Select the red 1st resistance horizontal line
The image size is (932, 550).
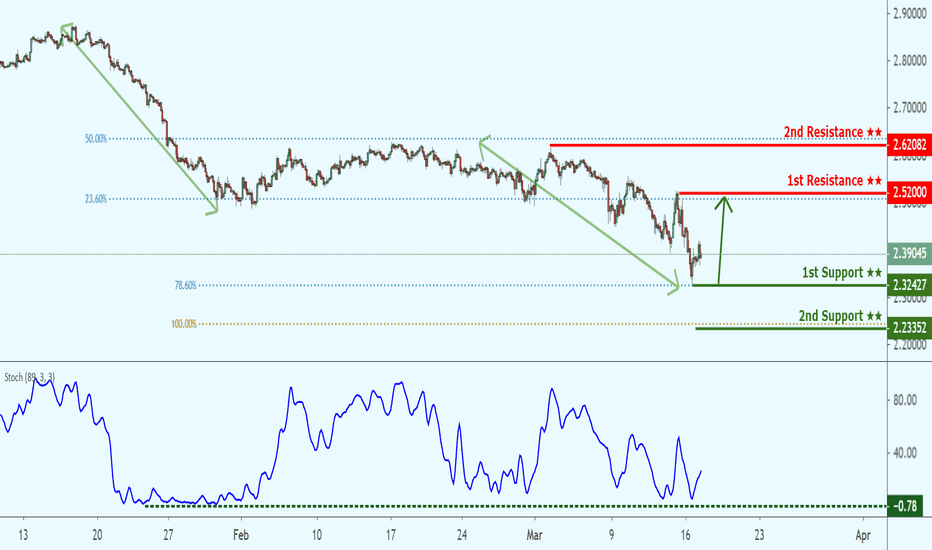pos(782,193)
